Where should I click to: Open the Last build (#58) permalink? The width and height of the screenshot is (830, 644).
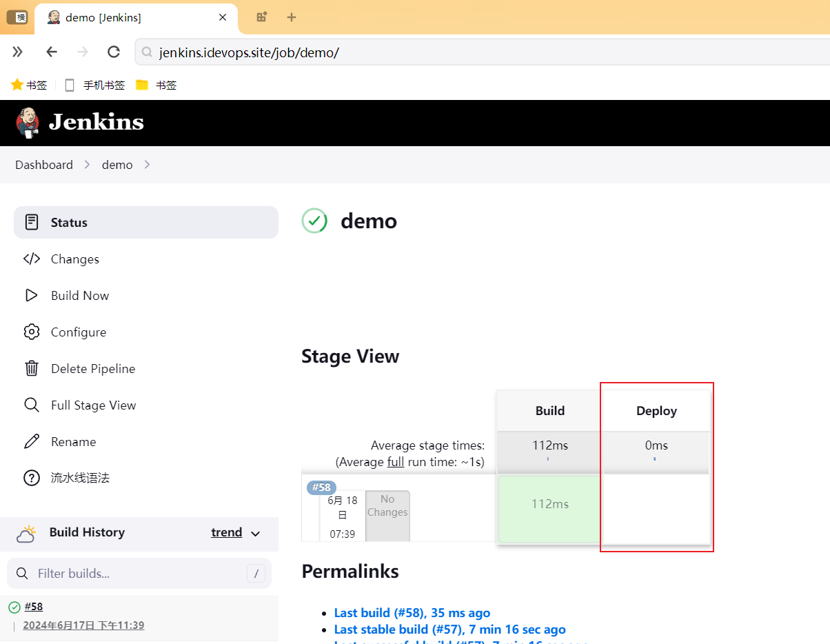pyautogui.click(x=412, y=613)
